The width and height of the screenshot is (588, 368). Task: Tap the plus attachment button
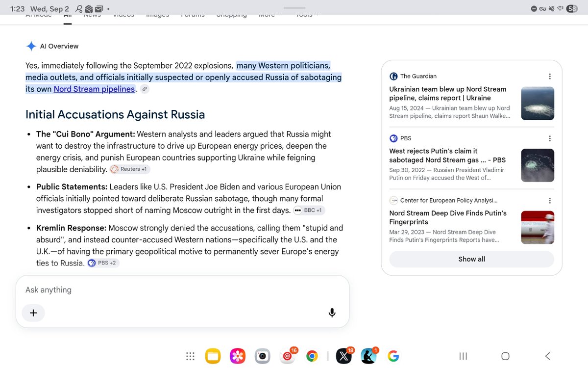click(x=33, y=313)
